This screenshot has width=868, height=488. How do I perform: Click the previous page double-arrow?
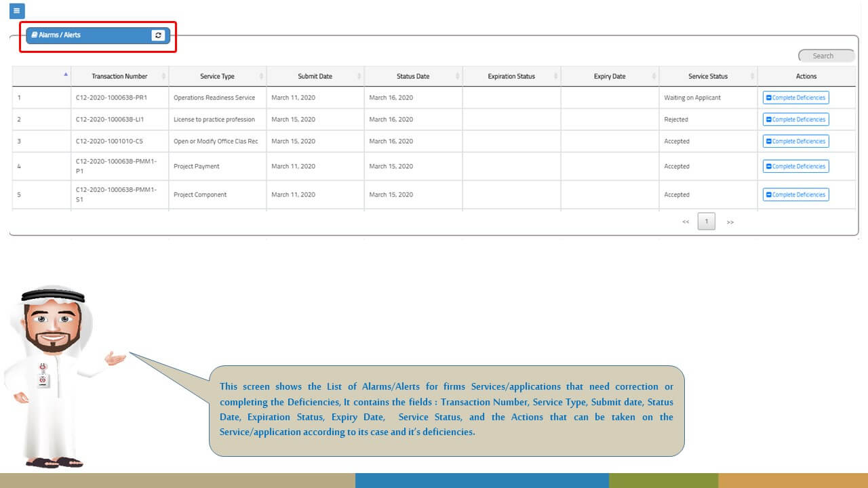coord(686,222)
